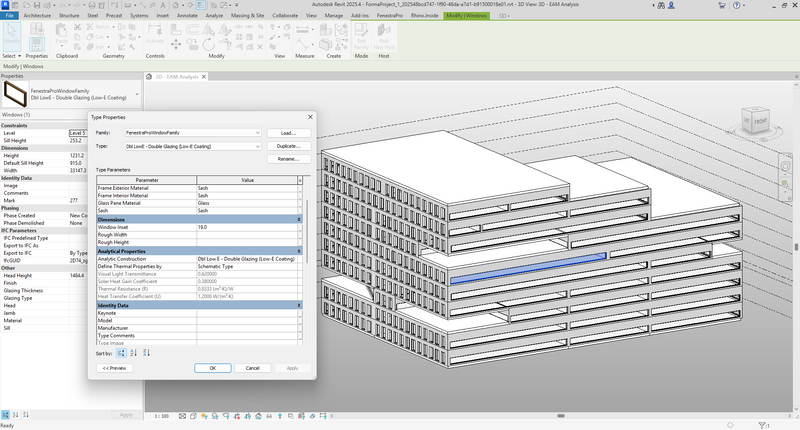800x430 pixels.
Task: Click the selection filter icon in status bar
Action: [763, 425]
